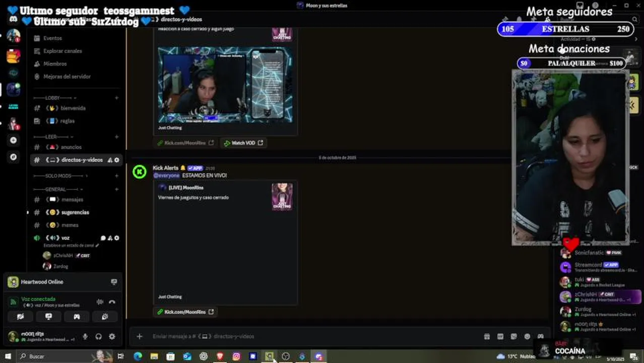Stream Heartwood Online screen share icon
The image size is (644, 363).
pos(114,282)
